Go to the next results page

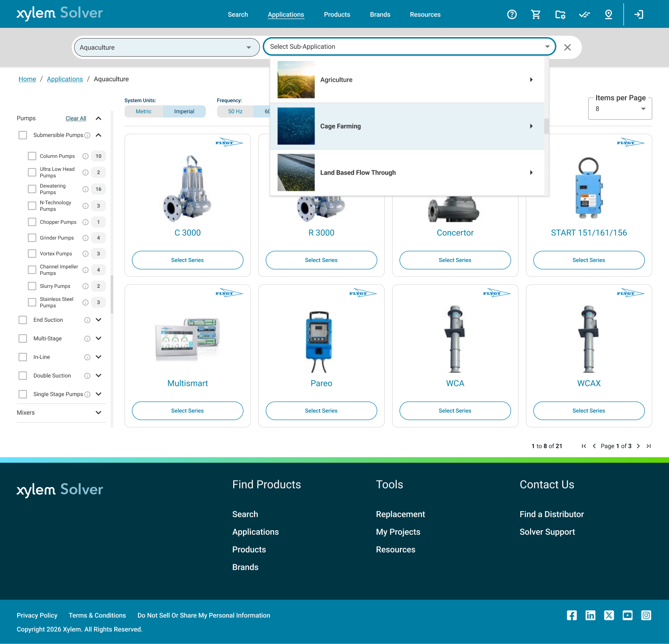pyautogui.click(x=638, y=446)
